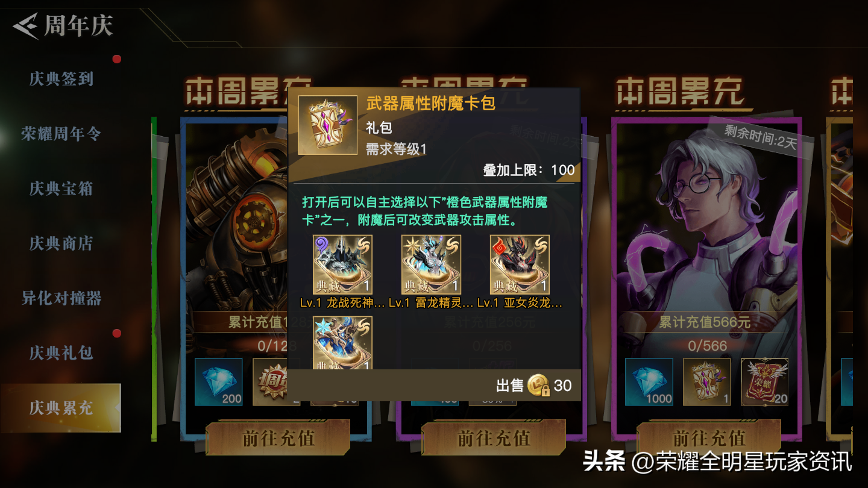The image size is (868, 488).
Task: Select the 龙战死神 enchant card icon
Action: (x=342, y=264)
